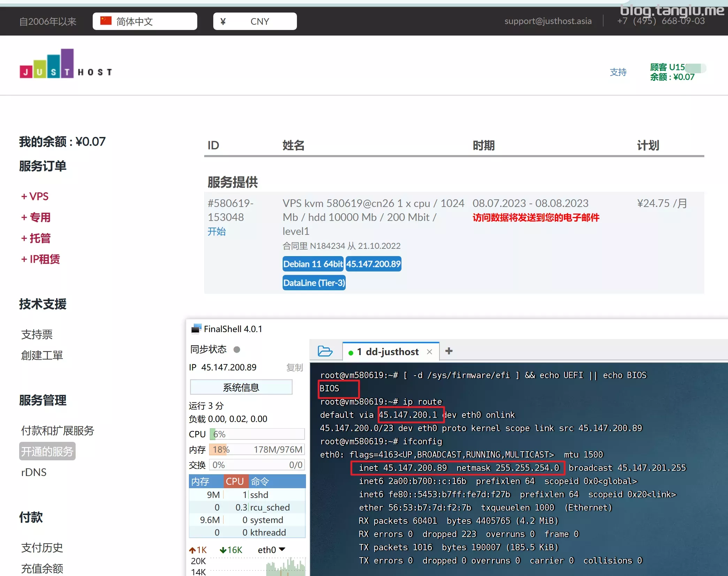Click the DataLine (Tier-3) badge
The width and height of the screenshot is (728, 576).
tap(314, 283)
